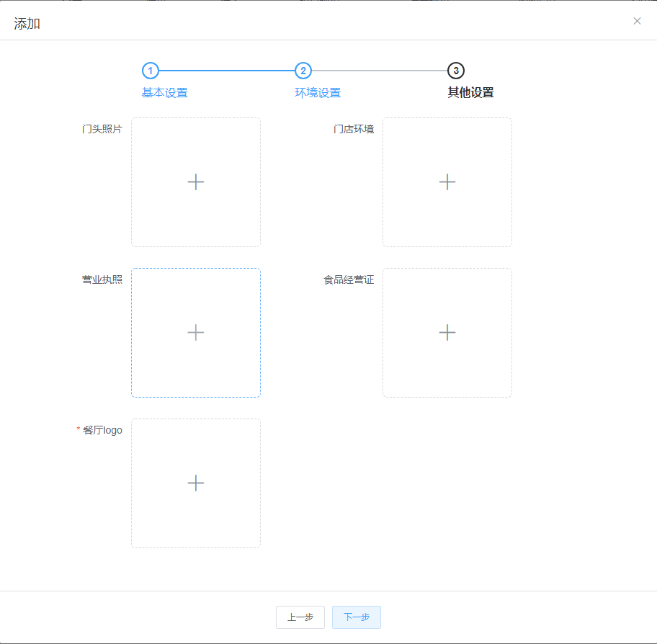Viewport: 657px width, 644px height.
Task: Click the step 2 circle indicator
Action: (303, 71)
